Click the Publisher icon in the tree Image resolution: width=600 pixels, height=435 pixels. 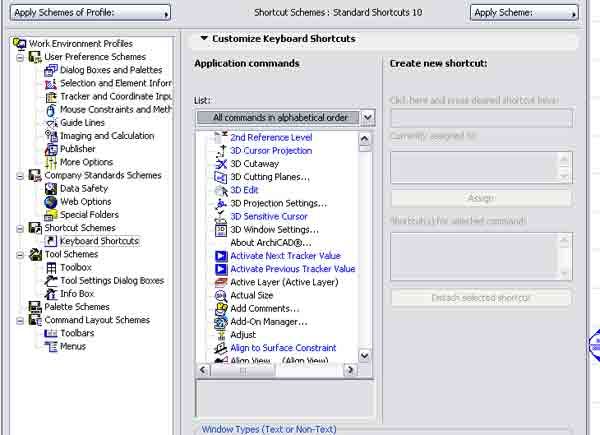point(51,149)
